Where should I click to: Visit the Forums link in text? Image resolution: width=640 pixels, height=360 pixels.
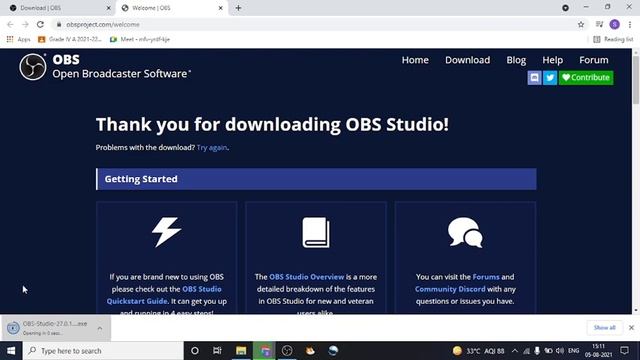tap(486, 277)
